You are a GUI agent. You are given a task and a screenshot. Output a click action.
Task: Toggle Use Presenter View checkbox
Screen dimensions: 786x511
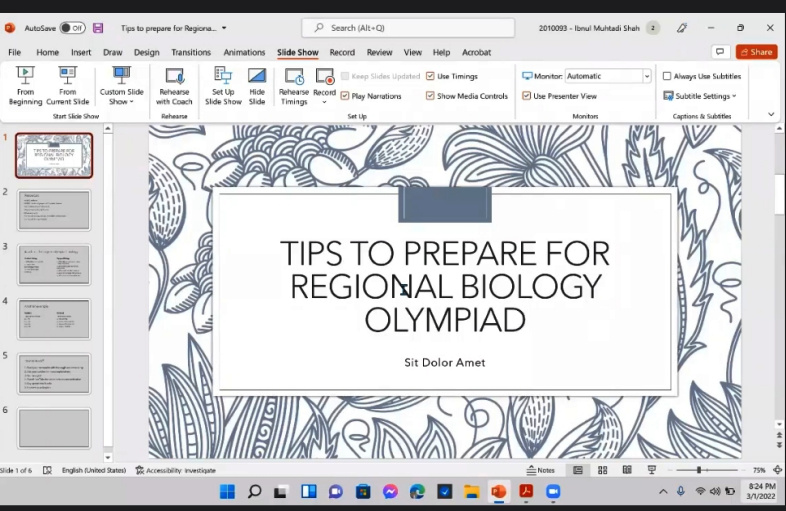click(x=526, y=96)
